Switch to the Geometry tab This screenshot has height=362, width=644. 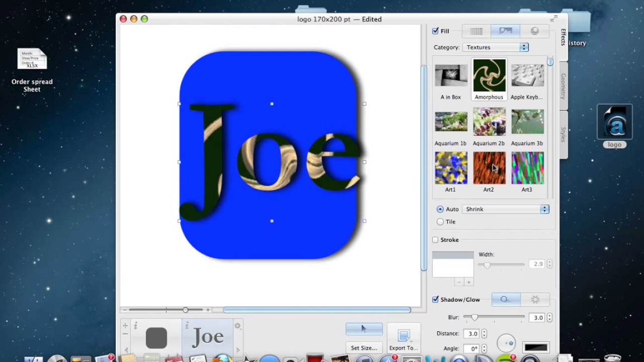coord(563,86)
